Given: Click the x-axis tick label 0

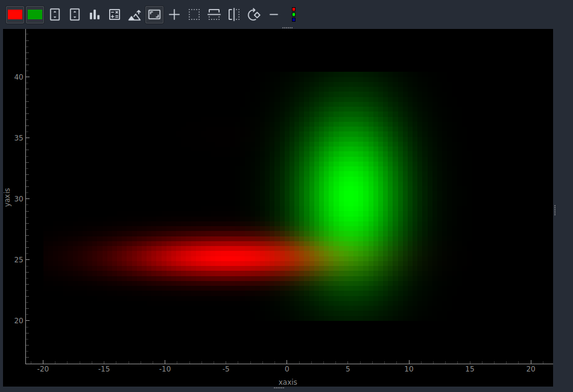Looking at the screenshot, I should [x=287, y=369].
